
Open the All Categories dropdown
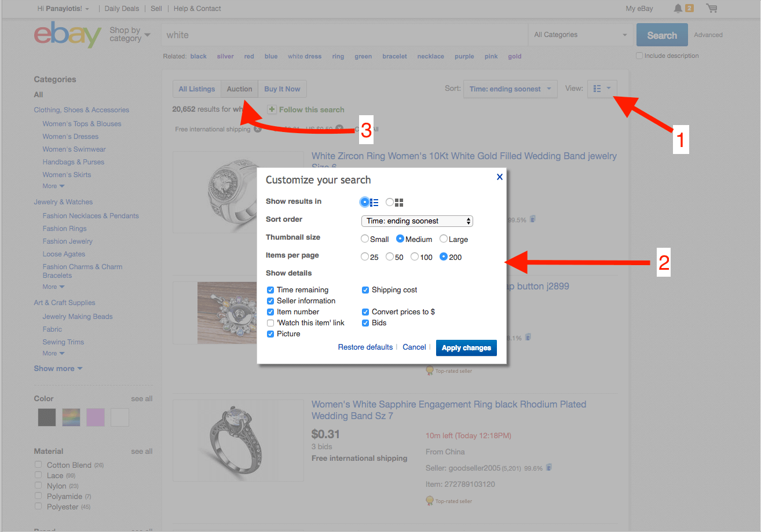click(580, 35)
